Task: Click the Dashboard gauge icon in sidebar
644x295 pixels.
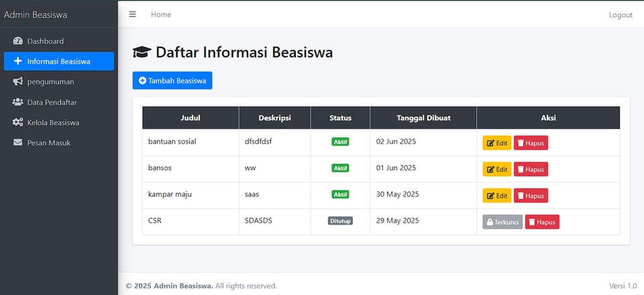Action: click(x=18, y=41)
